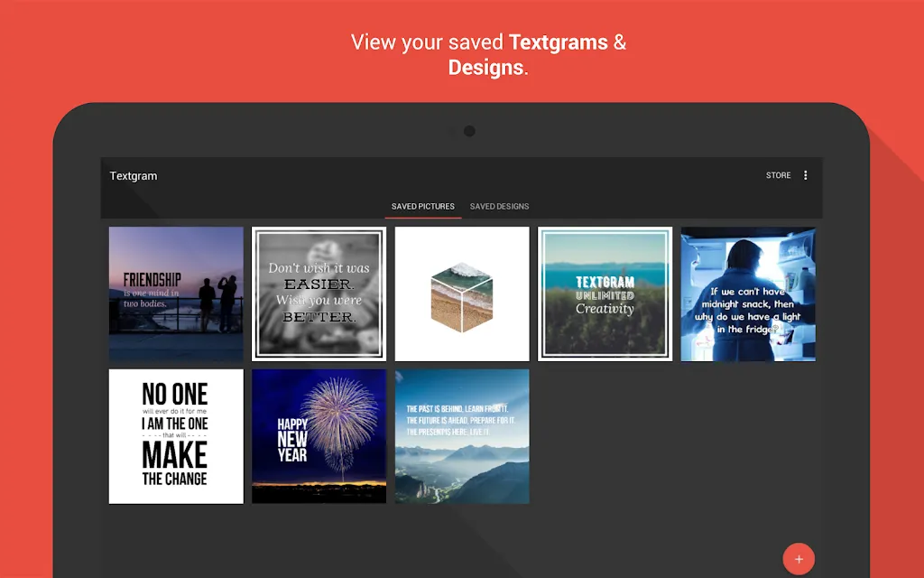
Task: Open the No One Make The Change picture
Action: (x=176, y=436)
